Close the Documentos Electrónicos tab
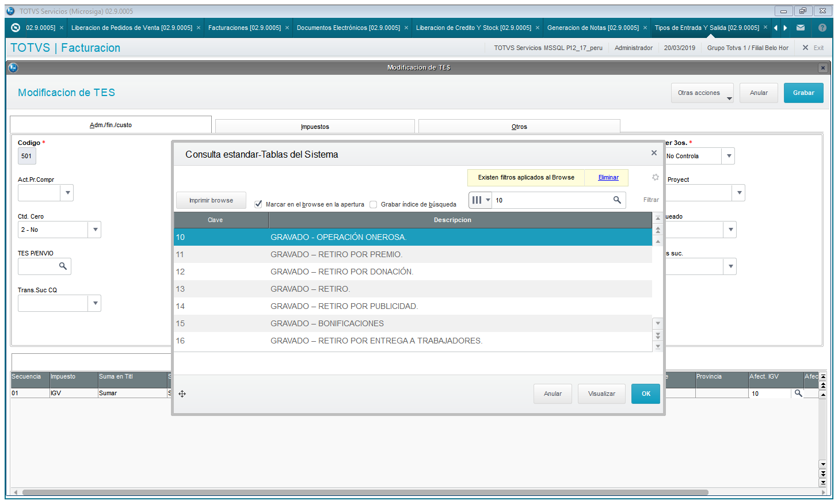The width and height of the screenshot is (838, 504). click(x=406, y=28)
